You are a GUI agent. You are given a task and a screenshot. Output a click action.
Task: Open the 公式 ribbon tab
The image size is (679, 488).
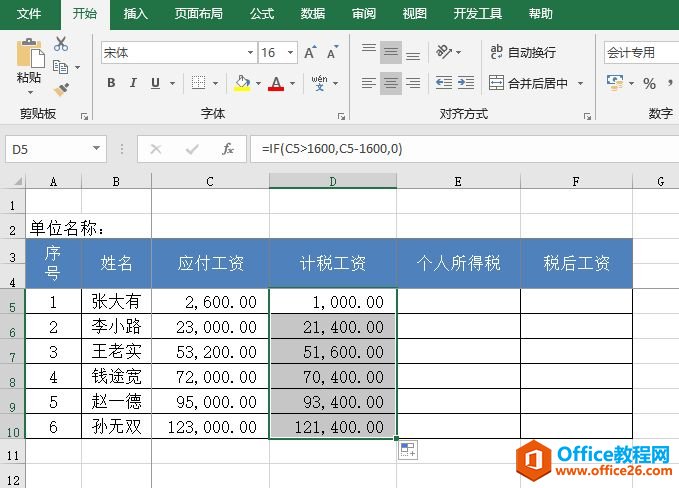pyautogui.click(x=262, y=14)
